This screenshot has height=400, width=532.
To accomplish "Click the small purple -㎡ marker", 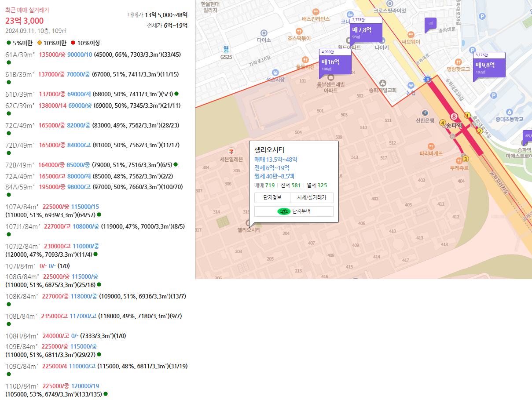I will [x=430, y=24].
